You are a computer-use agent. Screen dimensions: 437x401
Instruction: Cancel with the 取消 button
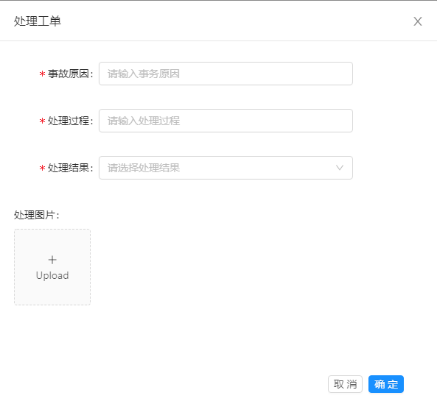[345, 384]
